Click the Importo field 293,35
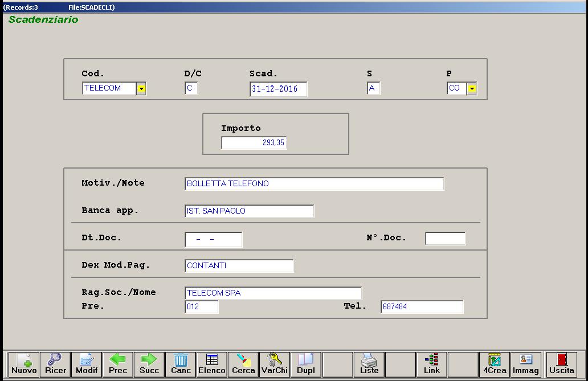Screen dimensions: 588x381 [254, 143]
